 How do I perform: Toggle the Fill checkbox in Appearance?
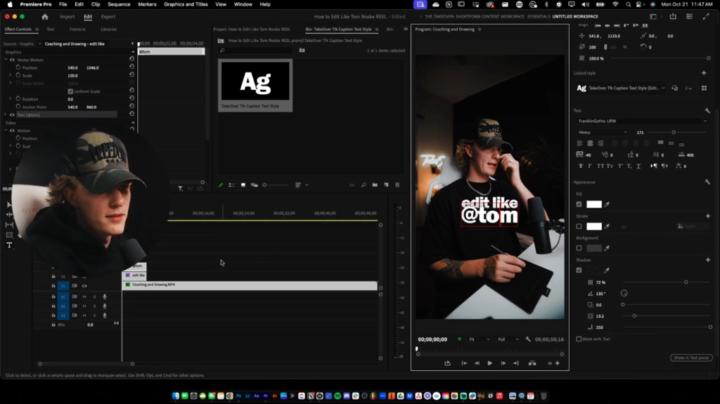coord(579,204)
